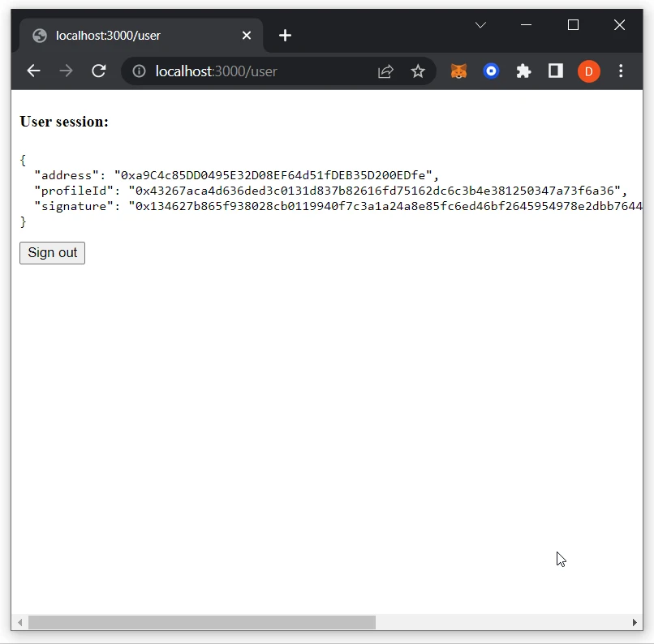654x644 pixels.
Task: Open the Extensions puzzle icon
Action: click(x=523, y=71)
